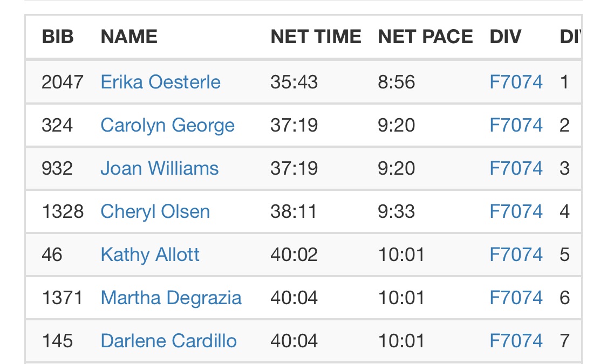
Task: Click the Carolyn George name link
Action: 167,125
